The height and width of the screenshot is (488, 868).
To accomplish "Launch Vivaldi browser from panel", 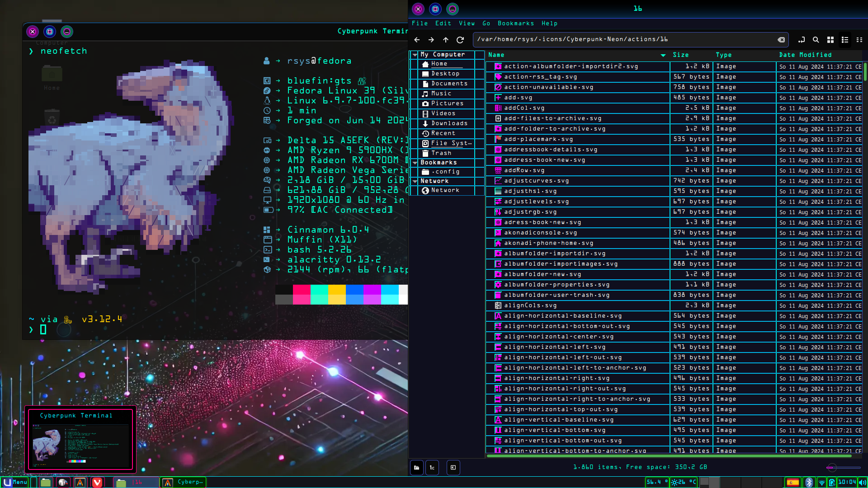I will [x=97, y=482].
